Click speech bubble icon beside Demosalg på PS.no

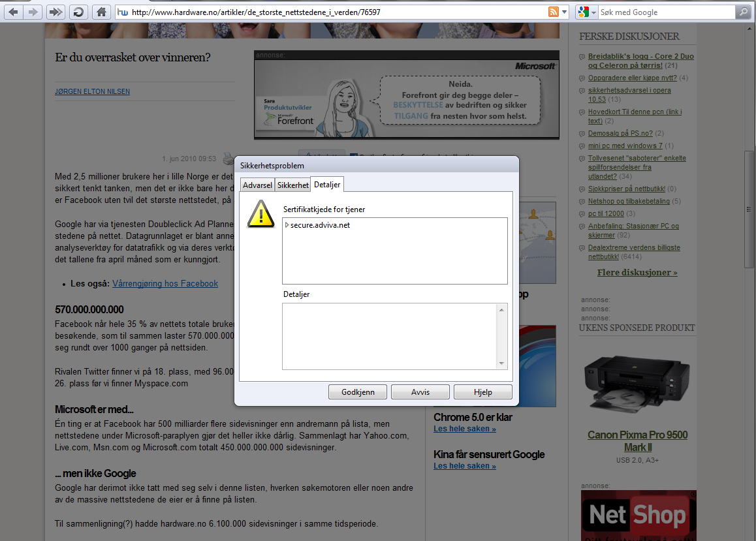[582, 134]
